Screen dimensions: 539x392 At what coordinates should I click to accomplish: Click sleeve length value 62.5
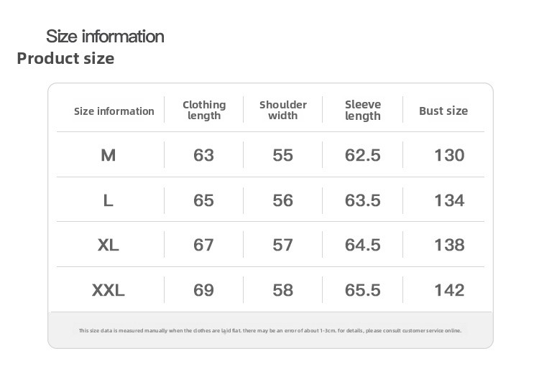pyautogui.click(x=363, y=155)
